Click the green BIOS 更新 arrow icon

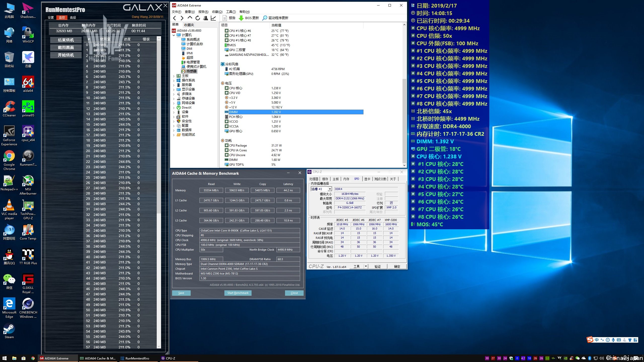point(241,18)
